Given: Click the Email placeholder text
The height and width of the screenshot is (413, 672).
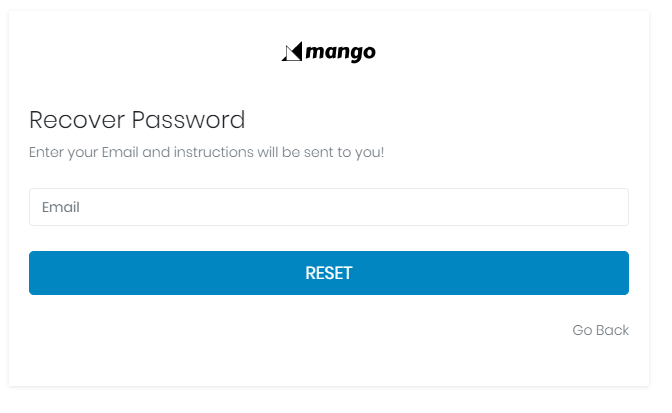Looking at the screenshot, I should click(x=61, y=207).
